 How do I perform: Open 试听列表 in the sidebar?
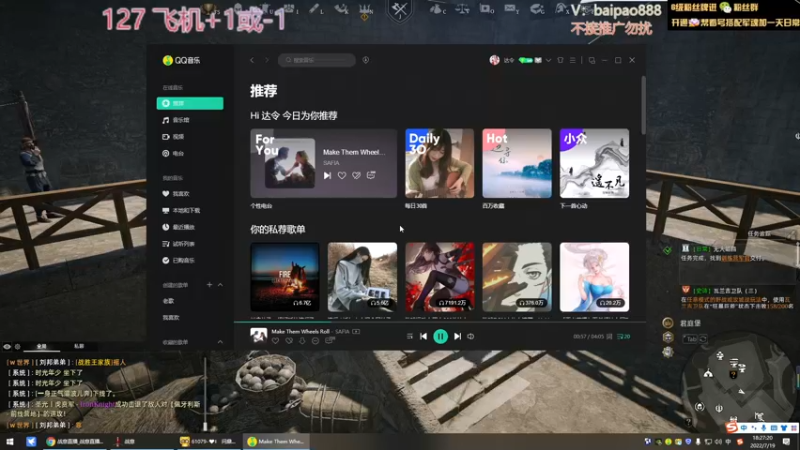pyautogui.click(x=179, y=244)
